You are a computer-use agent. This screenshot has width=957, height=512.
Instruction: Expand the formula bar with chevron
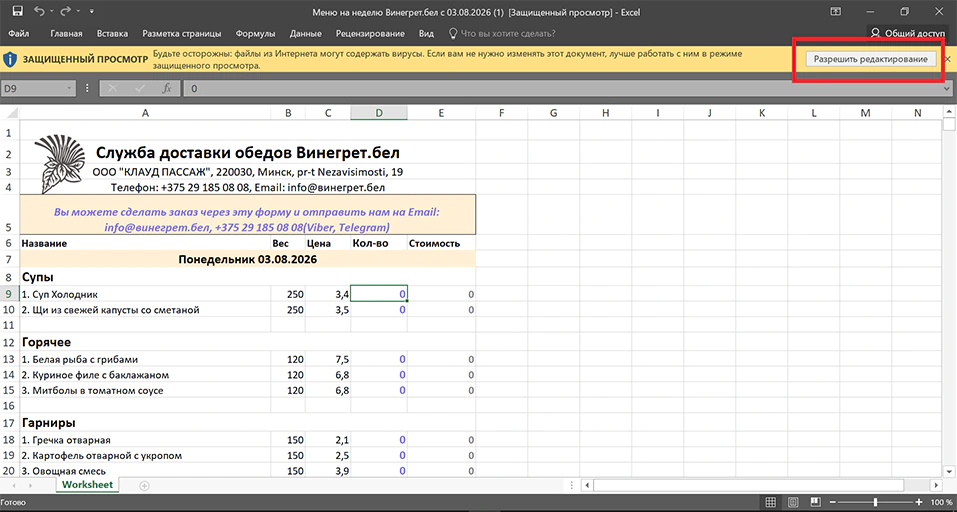947,88
